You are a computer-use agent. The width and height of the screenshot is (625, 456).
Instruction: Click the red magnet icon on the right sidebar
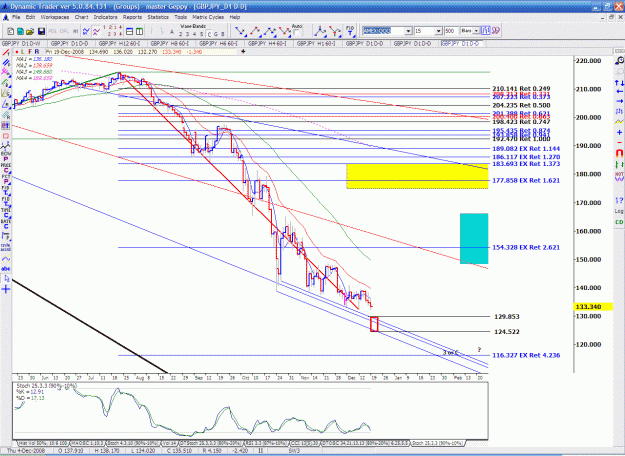(x=619, y=153)
